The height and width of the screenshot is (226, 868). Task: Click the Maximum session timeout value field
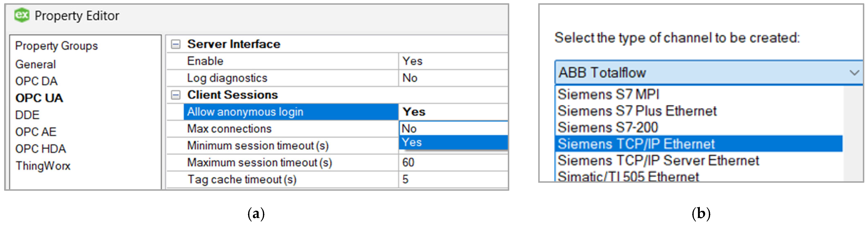point(451,162)
